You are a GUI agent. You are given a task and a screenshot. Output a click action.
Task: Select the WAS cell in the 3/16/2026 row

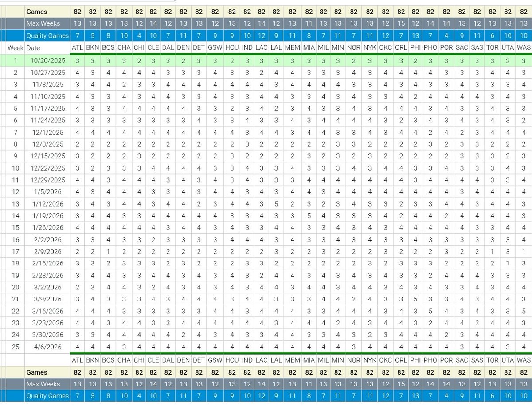pos(524,311)
